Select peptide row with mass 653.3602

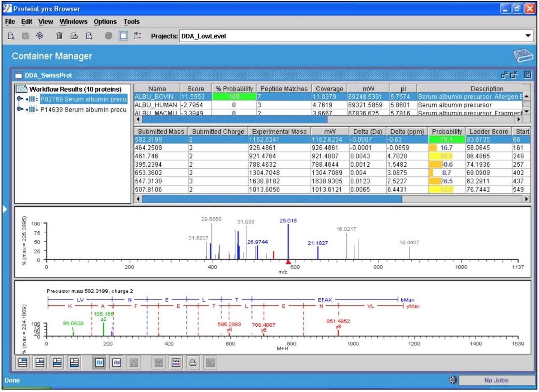pyautogui.click(x=332, y=173)
